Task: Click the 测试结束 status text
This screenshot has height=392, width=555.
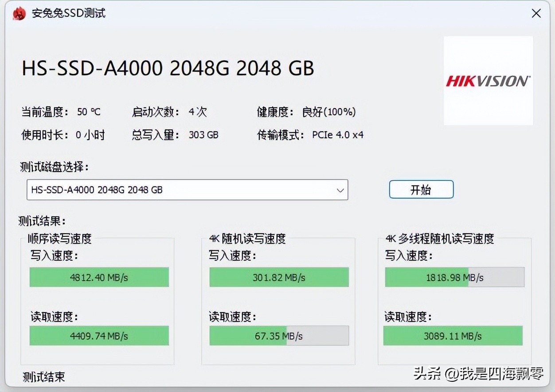Action: (x=43, y=377)
